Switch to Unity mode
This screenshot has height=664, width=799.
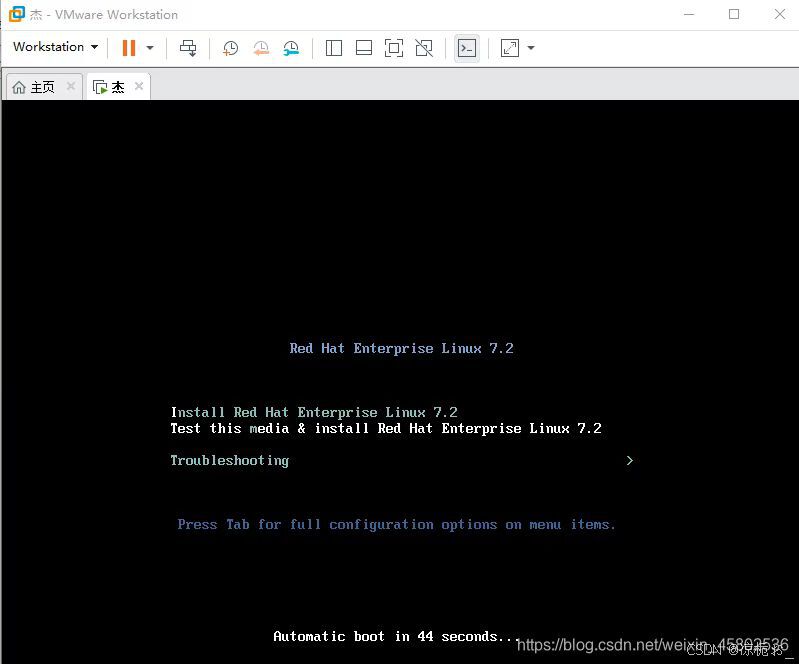pyautogui.click(x=424, y=48)
